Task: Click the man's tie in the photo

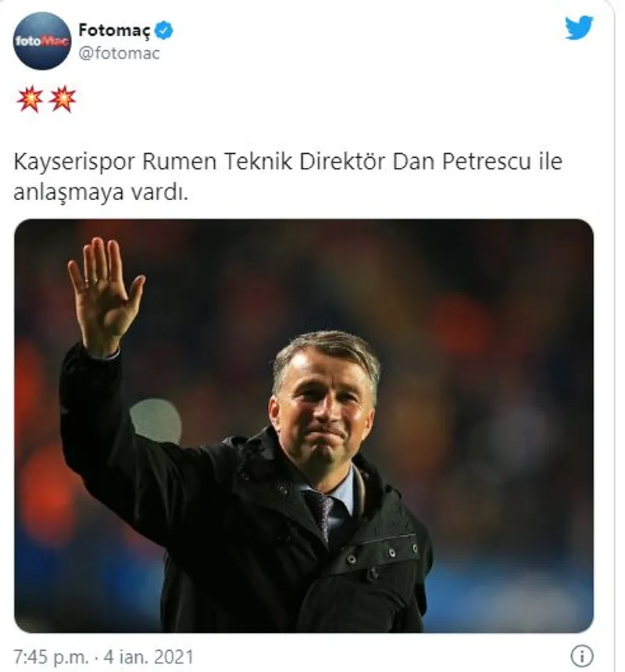Action: (x=322, y=512)
